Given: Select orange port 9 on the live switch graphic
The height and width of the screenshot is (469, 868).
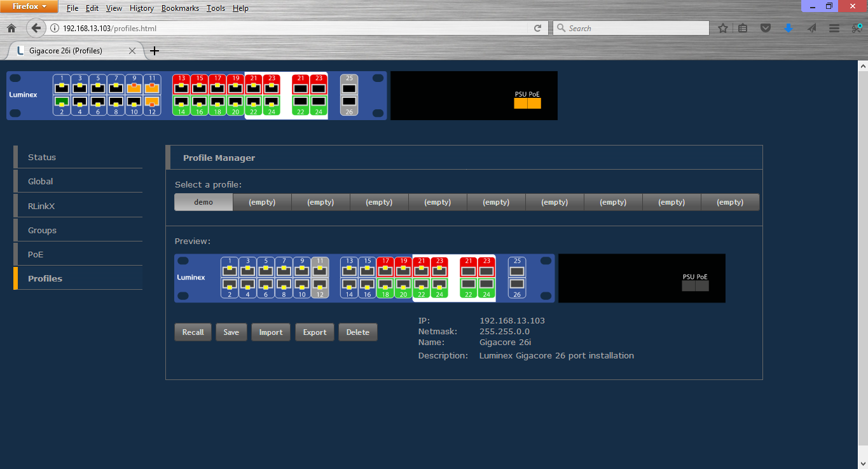Looking at the screenshot, I should click(134, 85).
